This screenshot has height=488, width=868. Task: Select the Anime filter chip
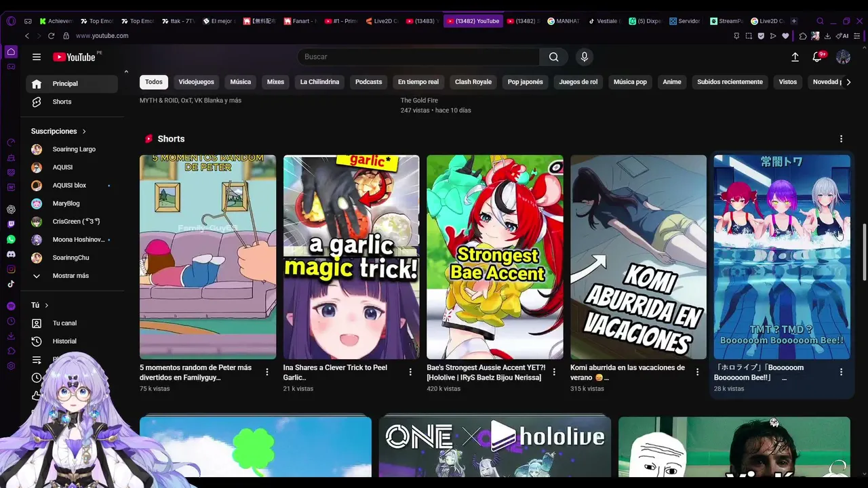pyautogui.click(x=672, y=82)
